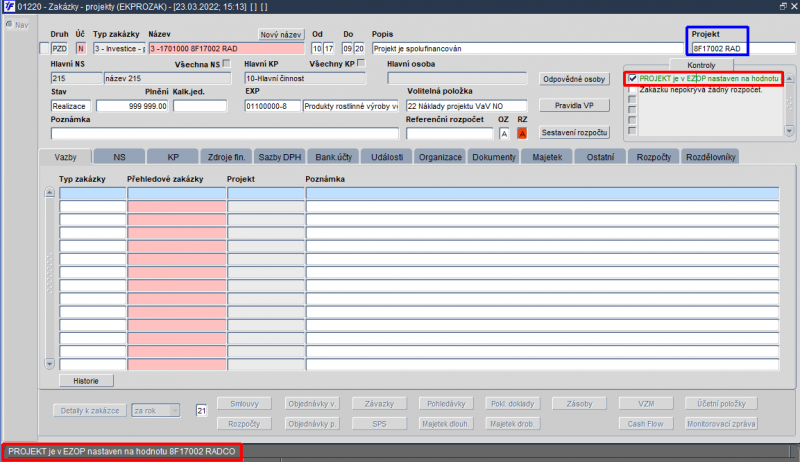Switch to the Události tab
The width and height of the screenshot is (800, 462).
(x=387, y=157)
